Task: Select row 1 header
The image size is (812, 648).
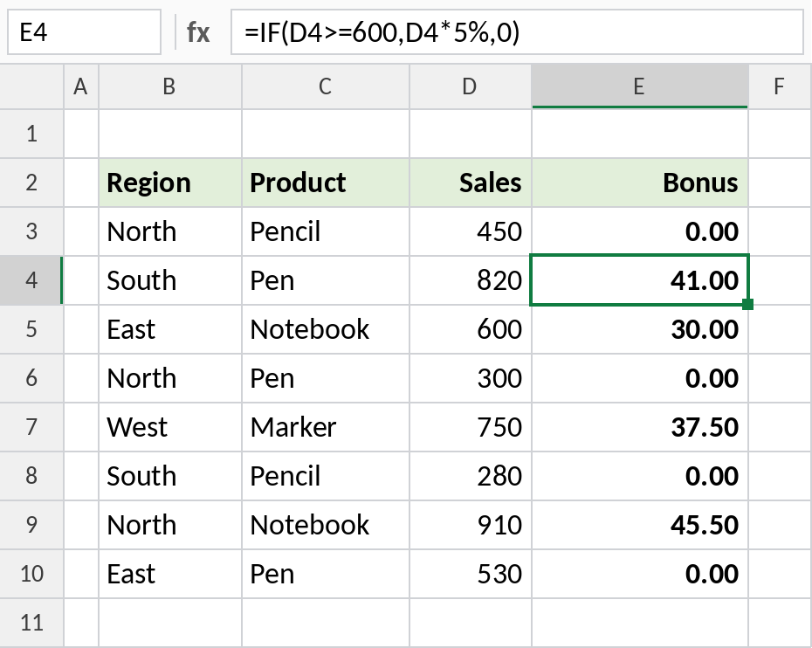Action: [31, 134]
